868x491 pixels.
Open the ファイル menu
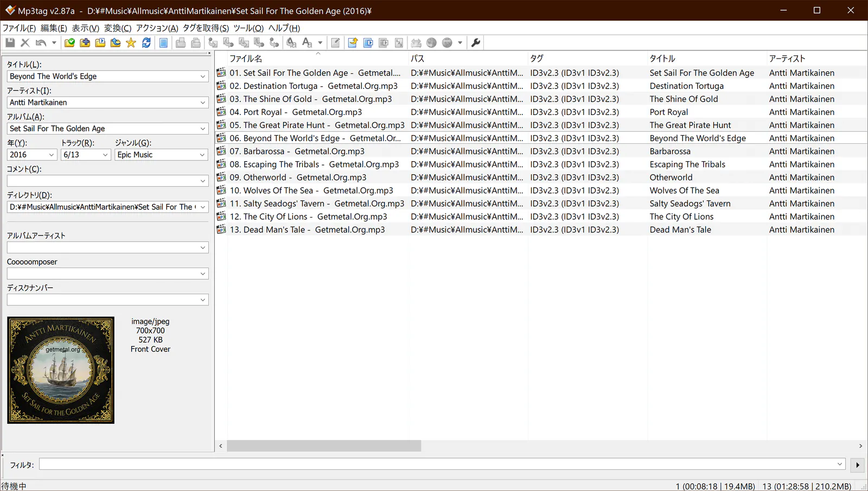[x=19, y=28]
